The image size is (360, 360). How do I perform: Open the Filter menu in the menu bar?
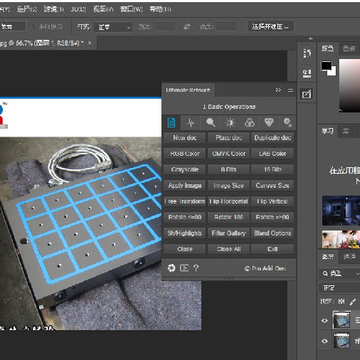(x=53, y=9)
